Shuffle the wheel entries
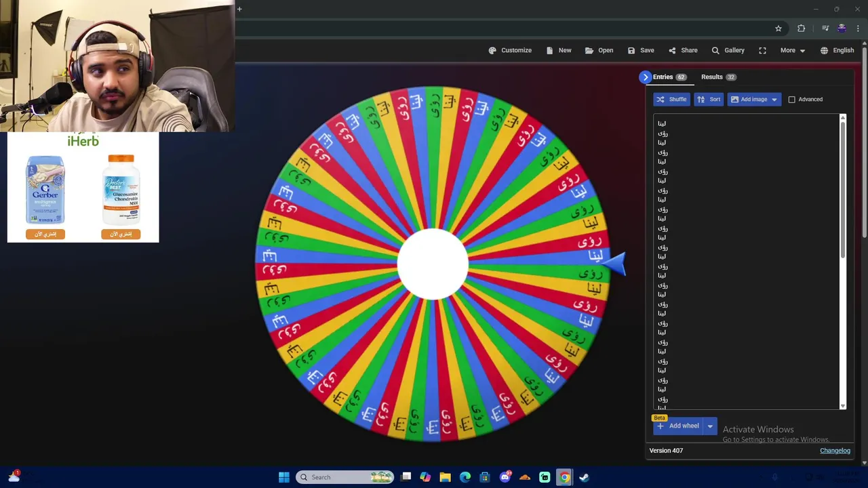Image resolution: width=868 pixels, height=488 pixels. tap(671, 99)
